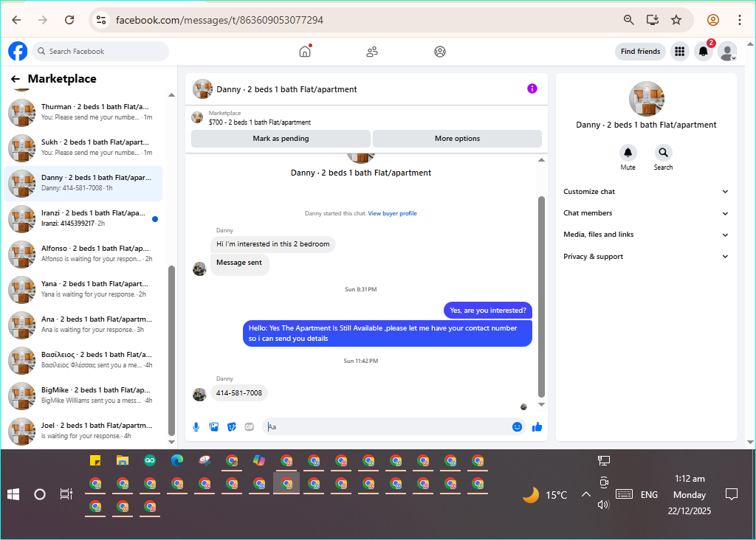The image size is (756, 540).
Task: Click the install app icon in address bar
Action: pyautogui.click(x=653, y=20)
